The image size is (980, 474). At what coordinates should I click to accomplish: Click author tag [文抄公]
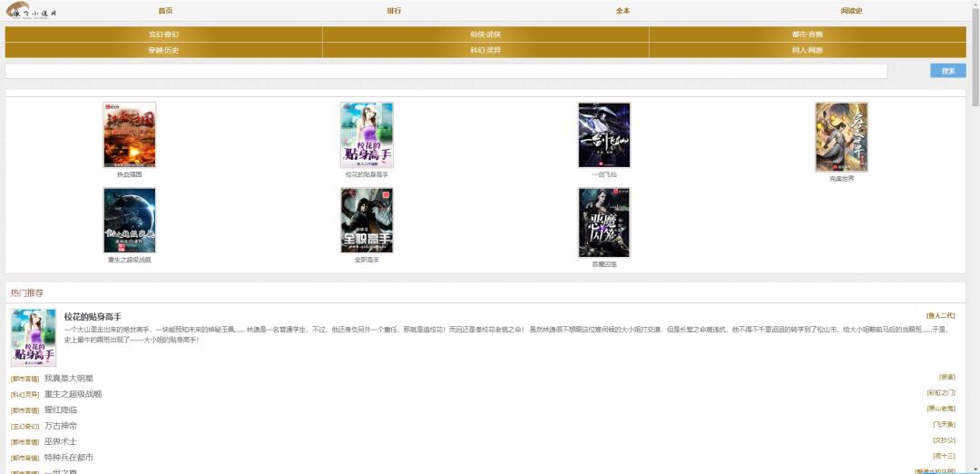coord(944,440)
